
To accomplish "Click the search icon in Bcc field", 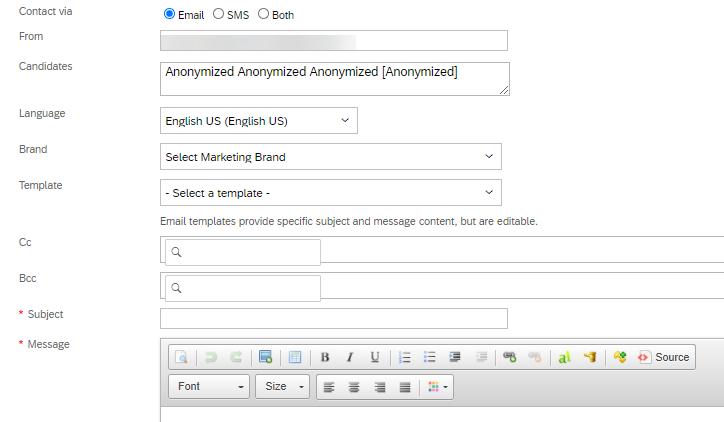I will tap(176, 288).
